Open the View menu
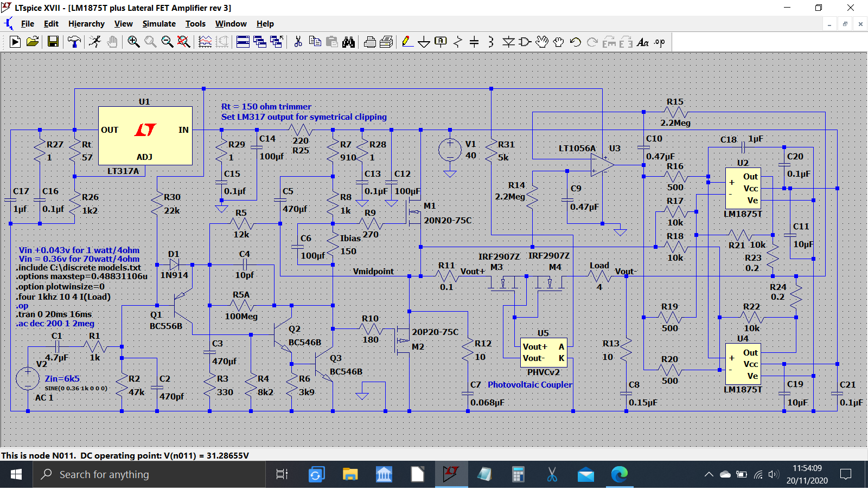This screenshot has height=490, width=868. pos(123,24)
